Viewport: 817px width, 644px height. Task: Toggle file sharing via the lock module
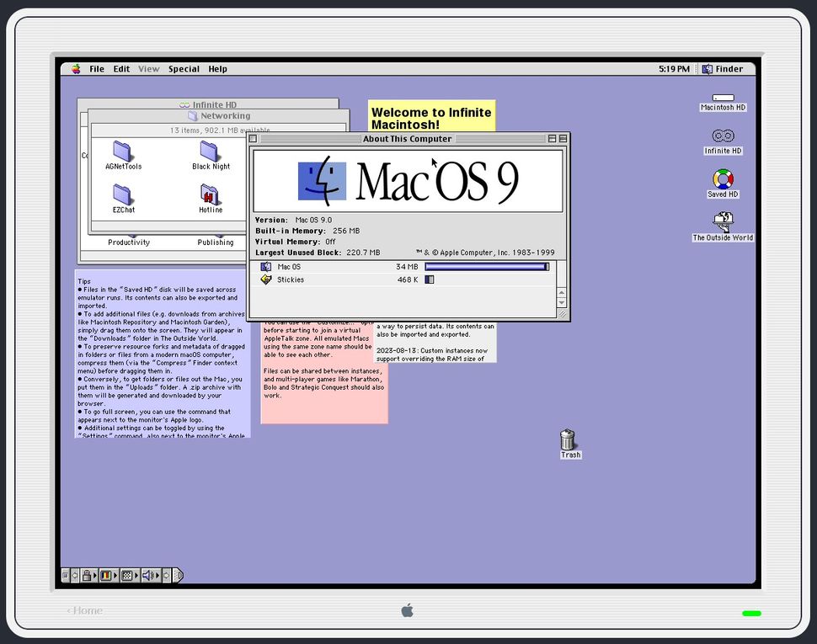(x=87, y=576)
